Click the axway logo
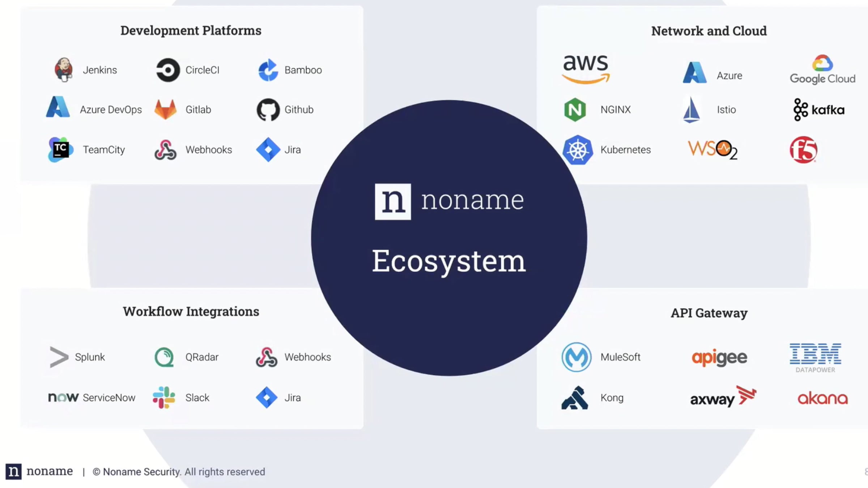The height and width of the screenshot is (488, 868). click(723, 397)
